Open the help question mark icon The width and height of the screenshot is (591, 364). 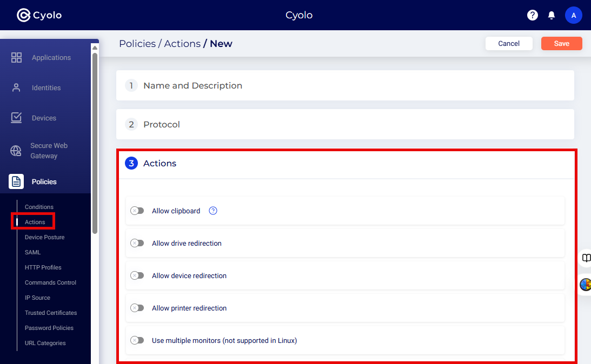[532, 15]
